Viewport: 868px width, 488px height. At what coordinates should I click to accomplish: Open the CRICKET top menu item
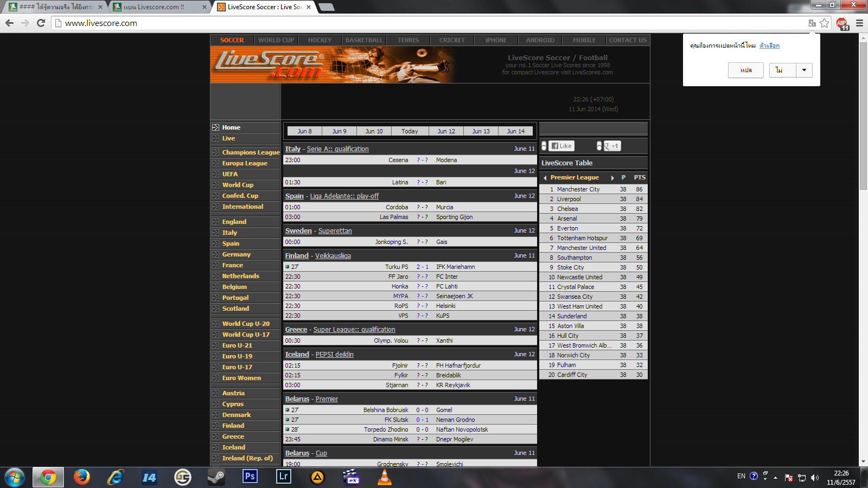pos(452,40)
